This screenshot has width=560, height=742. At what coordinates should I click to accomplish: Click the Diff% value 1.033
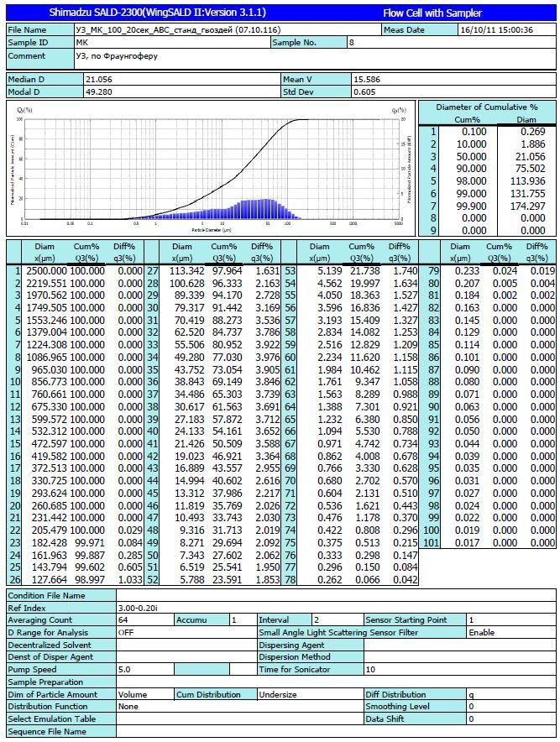click(129, 580)
